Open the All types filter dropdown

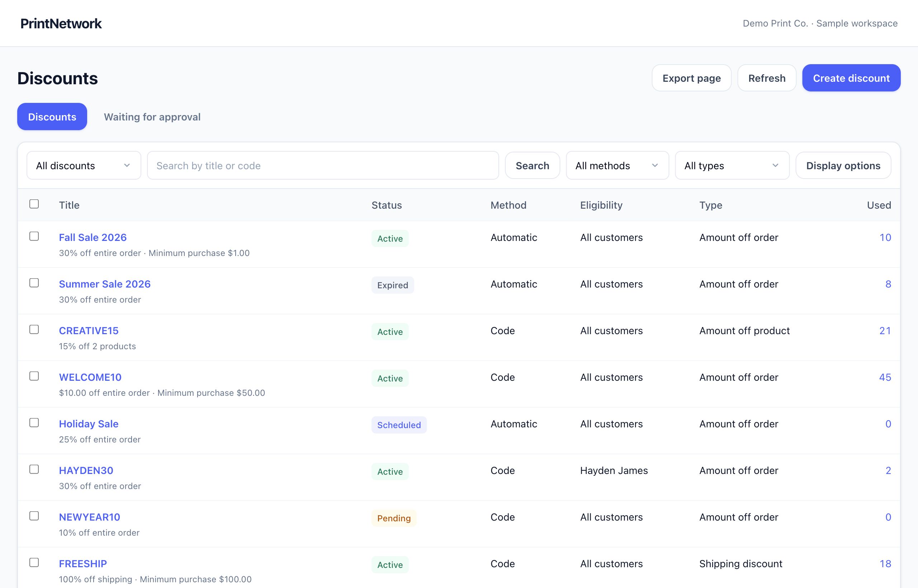click(x=732, y=165)
